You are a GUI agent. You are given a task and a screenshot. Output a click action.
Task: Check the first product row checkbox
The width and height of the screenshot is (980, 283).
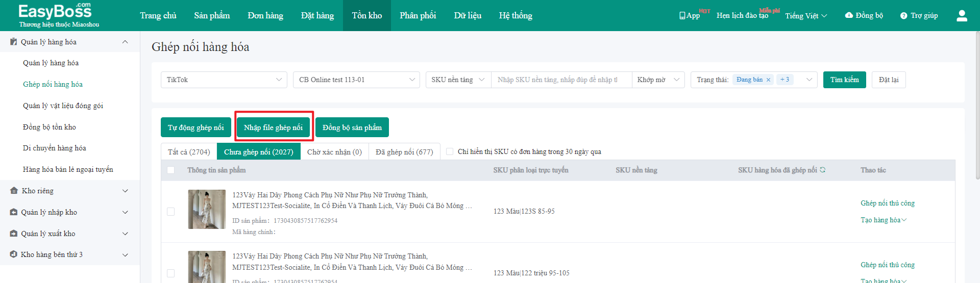tap(171, 212)
